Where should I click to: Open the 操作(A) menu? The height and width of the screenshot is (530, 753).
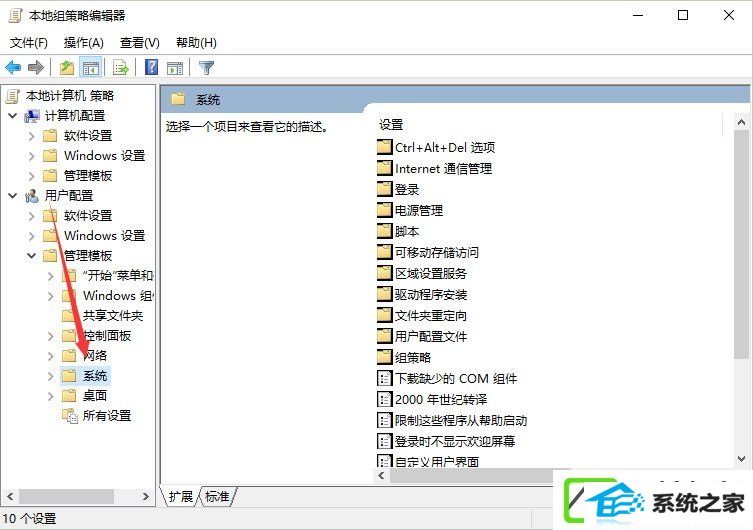click(x=84, y=43)
